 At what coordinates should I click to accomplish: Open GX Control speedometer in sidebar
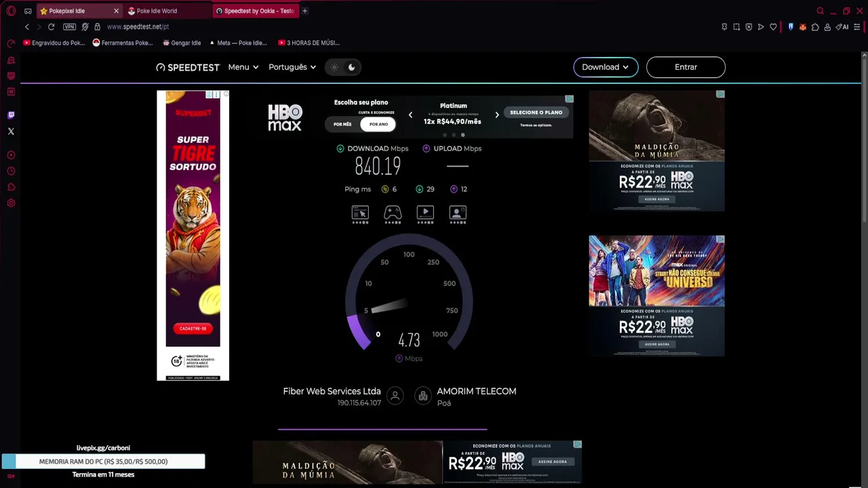[11, 43]
